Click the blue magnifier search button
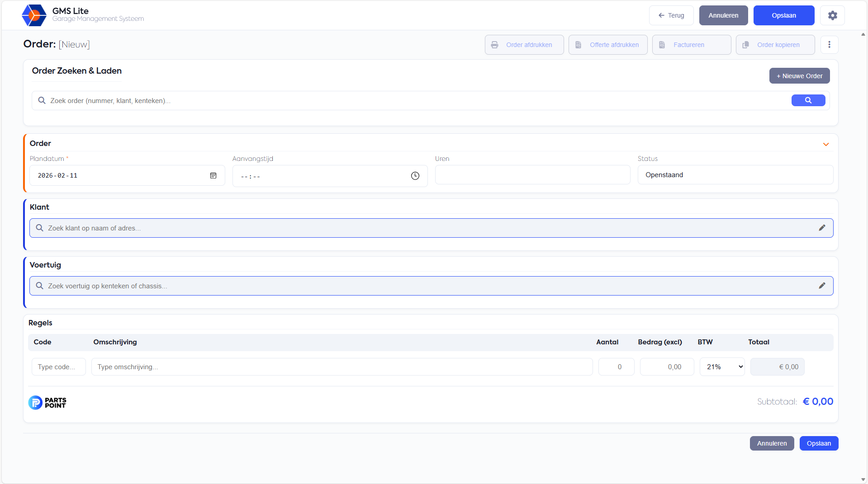Image resolution: width=868 pixels, height=484 pixels. [808, 100]
